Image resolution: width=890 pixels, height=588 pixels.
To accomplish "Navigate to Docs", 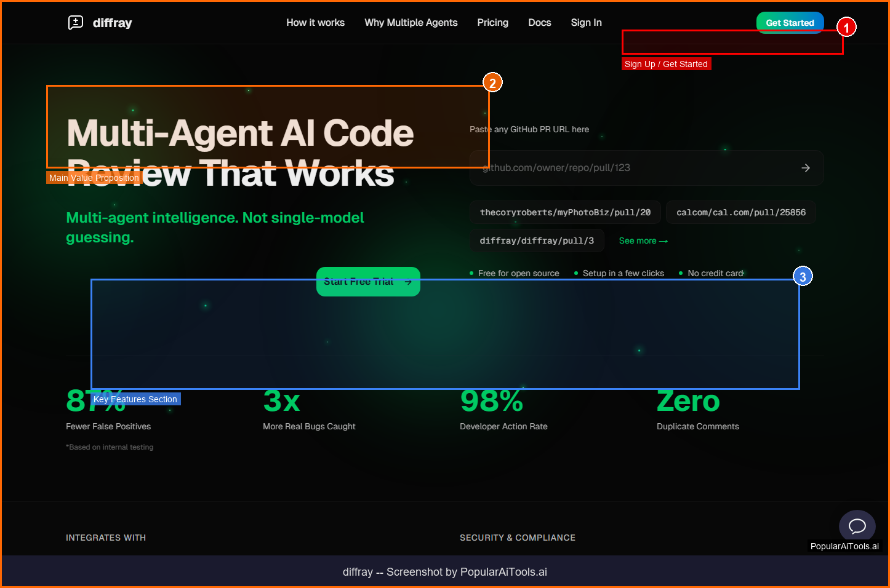I will [x=539, y=23].
